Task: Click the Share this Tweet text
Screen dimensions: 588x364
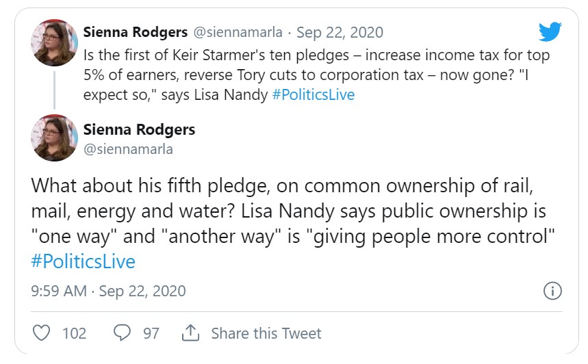Action: click(266, 333)
